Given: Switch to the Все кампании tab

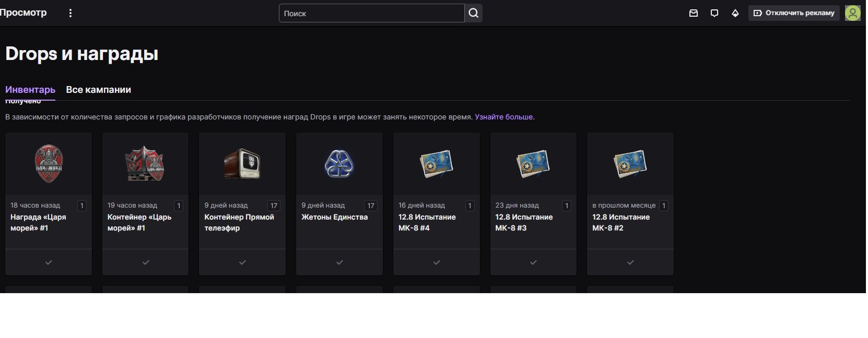Looking at the screenshot, I should 98,90.
